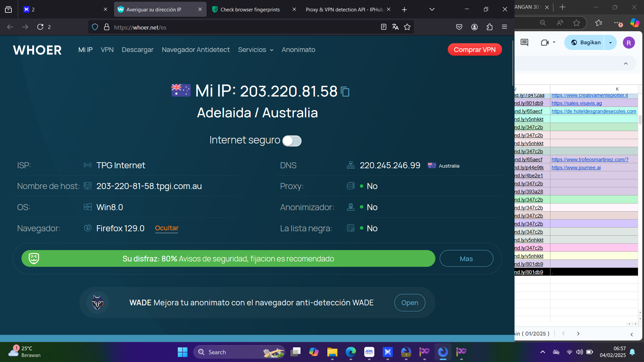Expand the Bagikan dropdown arrow
This screenshot has height=362, width=644.
[610, 43]
